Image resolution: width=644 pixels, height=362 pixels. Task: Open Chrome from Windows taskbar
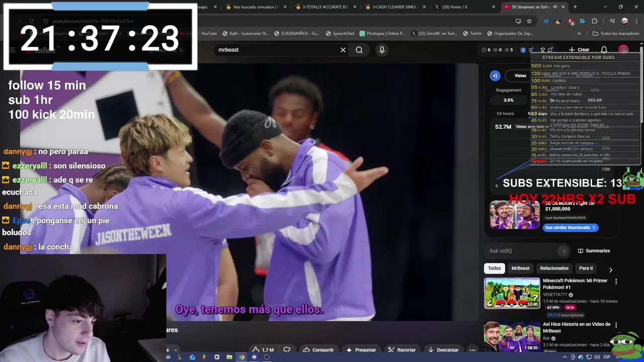tap(242, 357)
